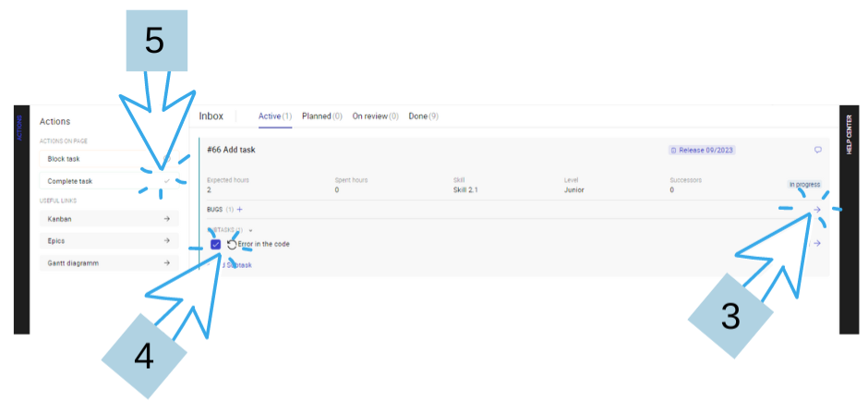The height and width of the screenshot is (402, 868).
Task: Collapse the vertical ACTIONS side panel
Action: (x=22, y=129)
